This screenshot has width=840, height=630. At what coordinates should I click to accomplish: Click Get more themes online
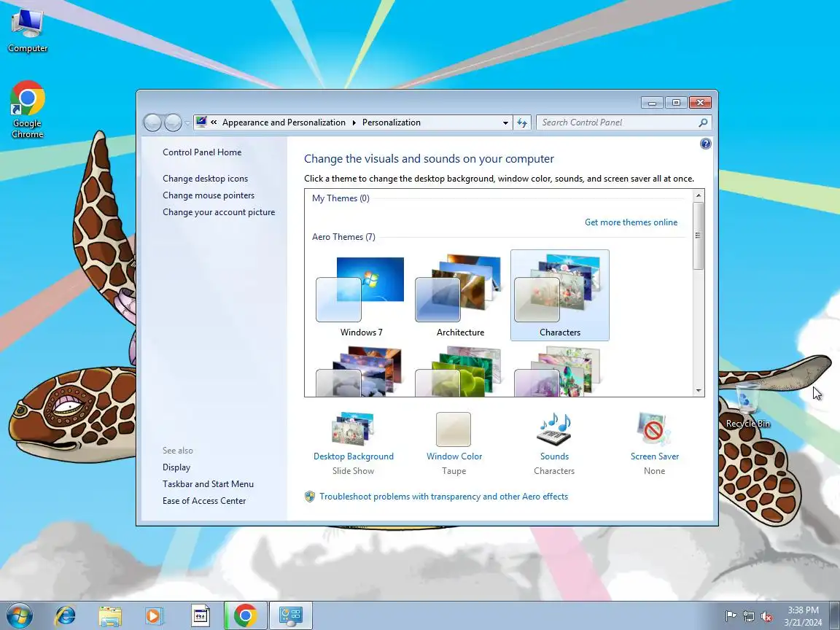pos(631,222)
